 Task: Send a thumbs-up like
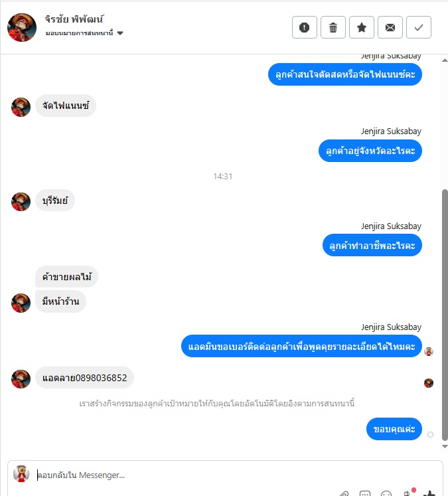click(429, 493)
